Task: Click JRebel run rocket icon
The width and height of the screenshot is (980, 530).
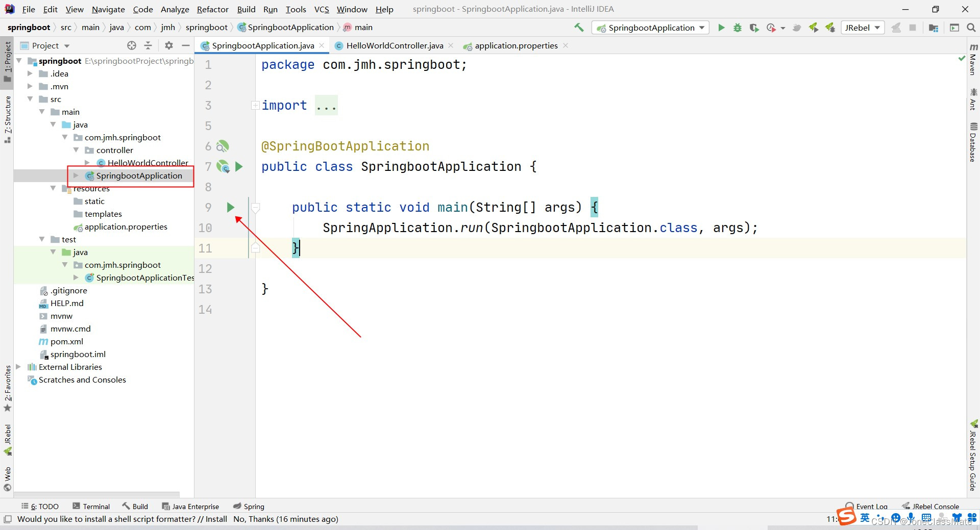Action: [x=814, y=28]
